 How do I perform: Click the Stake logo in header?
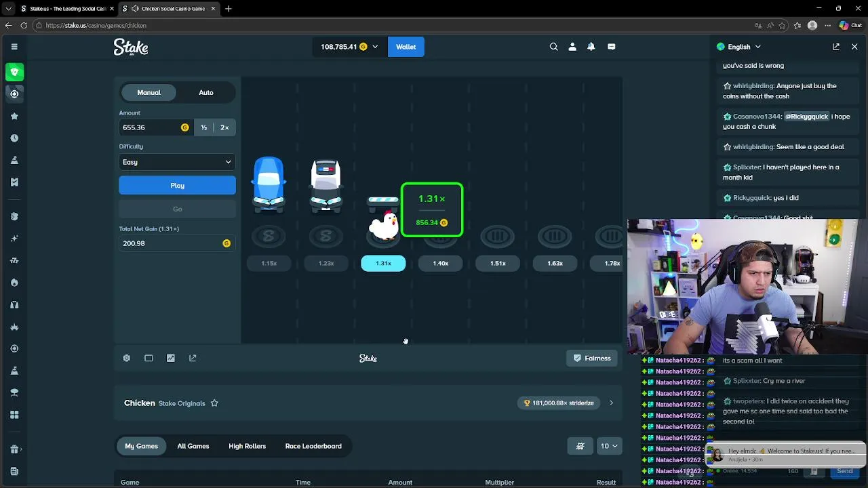coord(131,47)
